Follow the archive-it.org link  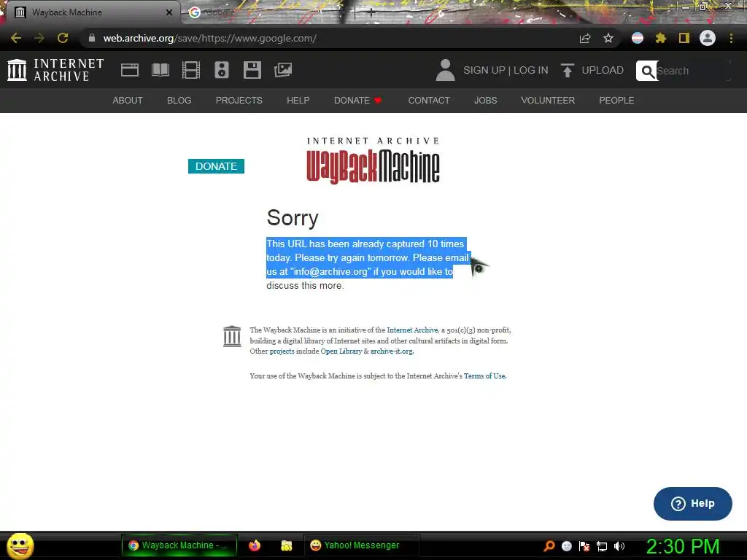tap(392, 351)
